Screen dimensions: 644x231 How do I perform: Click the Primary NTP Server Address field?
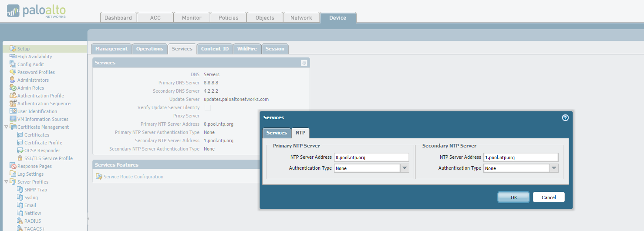(371, 157)
